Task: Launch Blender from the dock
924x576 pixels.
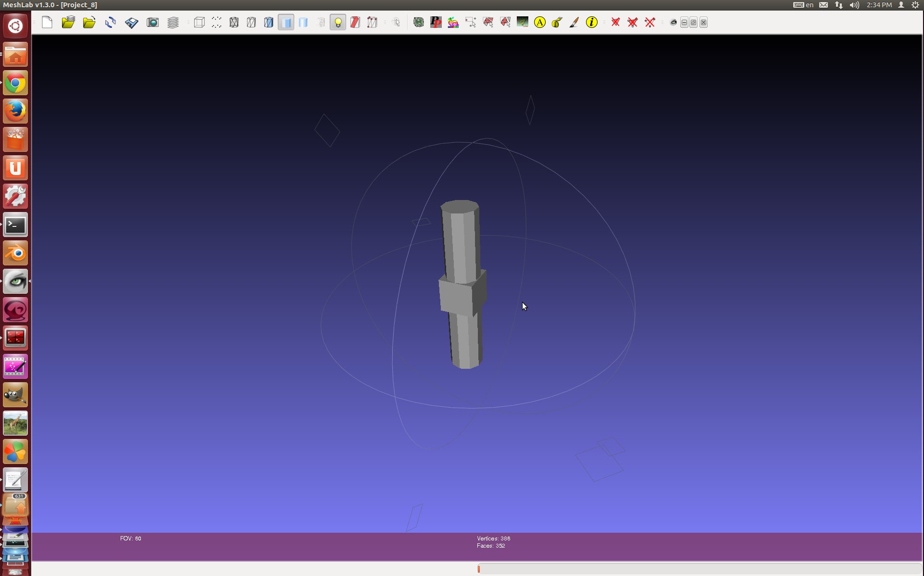Action: (15, 253)
